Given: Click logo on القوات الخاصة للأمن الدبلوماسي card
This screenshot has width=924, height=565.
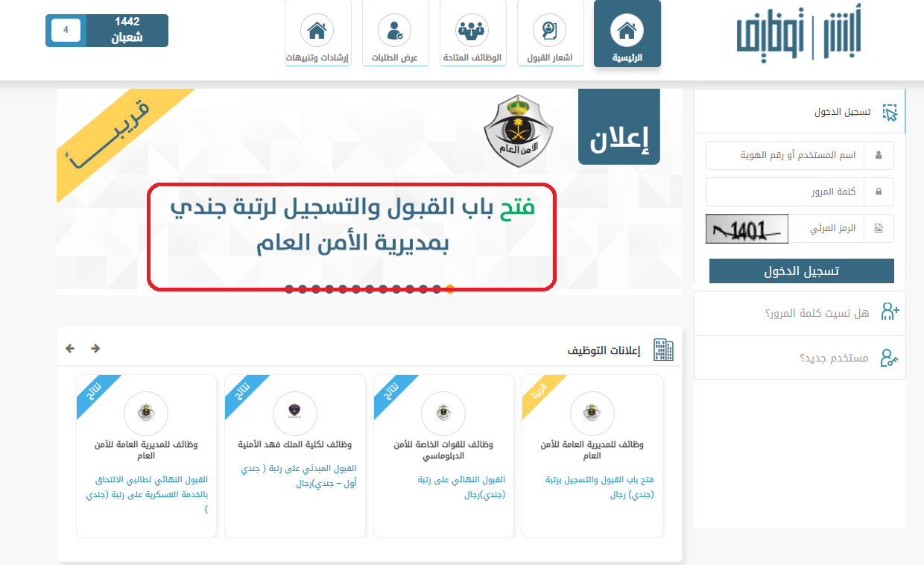Looking at the screenshot, I should tap(443, 414).
